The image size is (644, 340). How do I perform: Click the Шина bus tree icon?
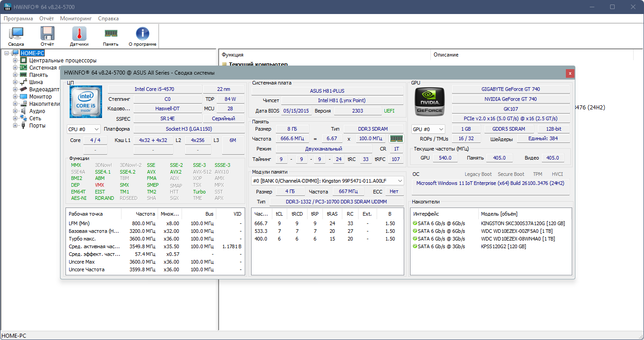tap(23, 82)
